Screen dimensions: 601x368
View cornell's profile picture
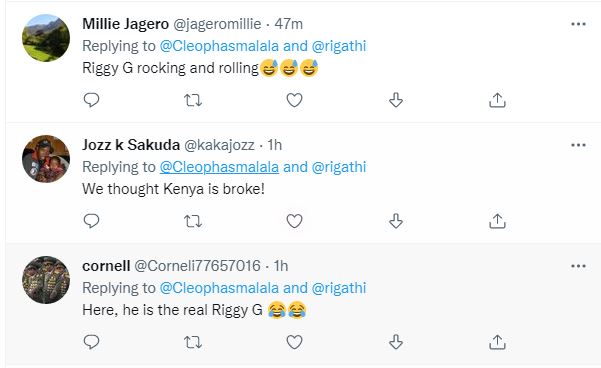pyautogui.click(x=46, y=280)
